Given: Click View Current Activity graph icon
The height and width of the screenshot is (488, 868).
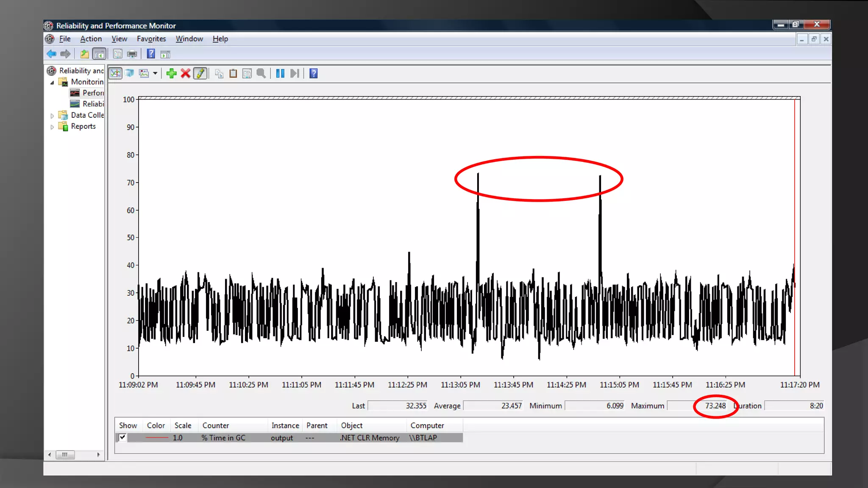Looking at the screenshot, I should click(x=115, y=73).
